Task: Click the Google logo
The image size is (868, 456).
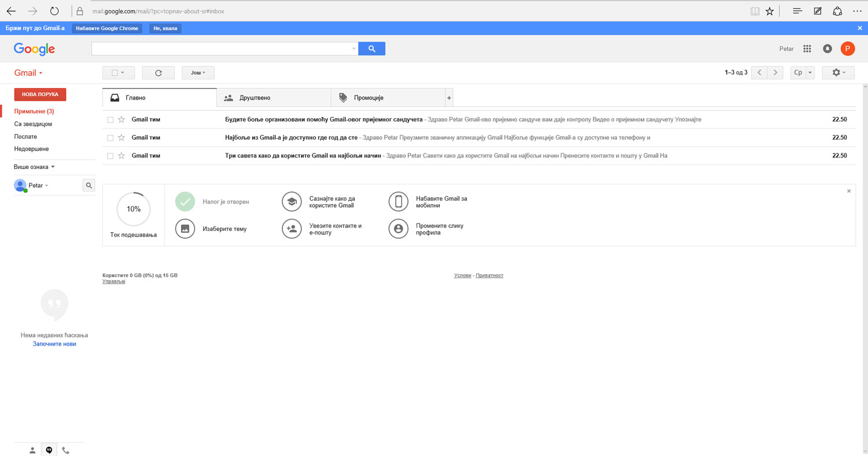Action: (34, 49)
